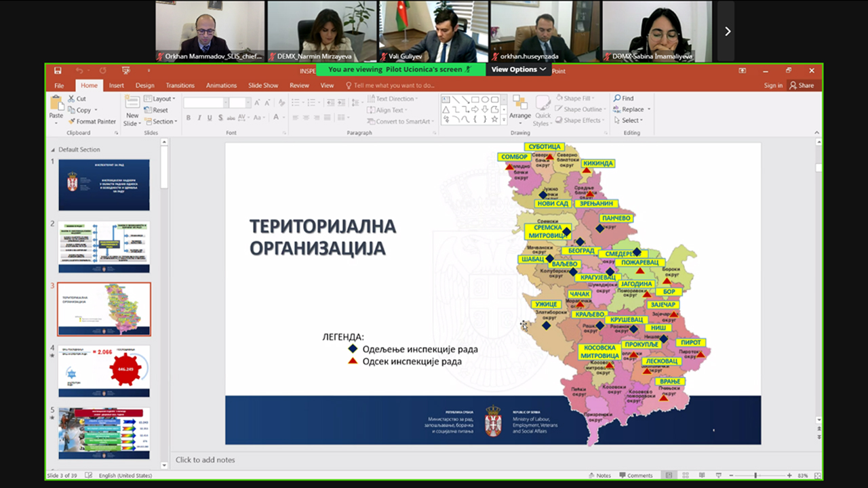This screenshot has height=488, width=868.
Task: Click the Share person icon
Action: (x=793, y=85)
